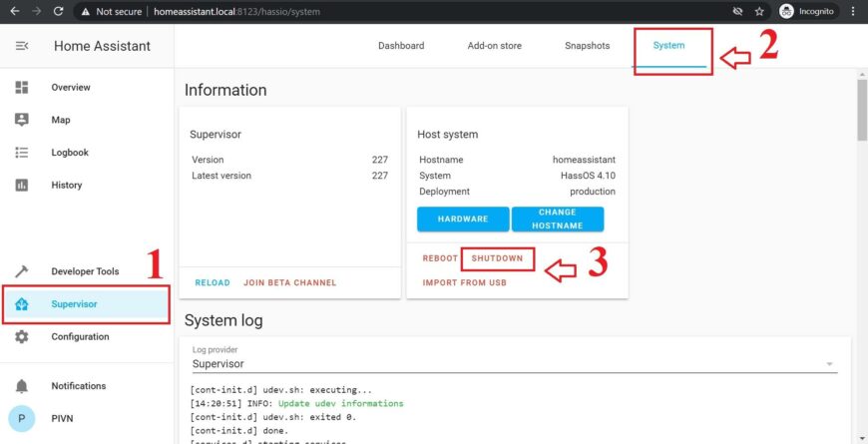The image size is (868, 444).
Task: Open Developer Tools hammer icon
Action: (22, 271)
